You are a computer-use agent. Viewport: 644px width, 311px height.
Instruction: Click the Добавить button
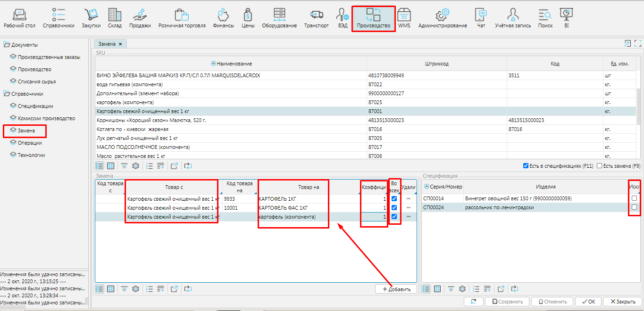pos(396,289)
